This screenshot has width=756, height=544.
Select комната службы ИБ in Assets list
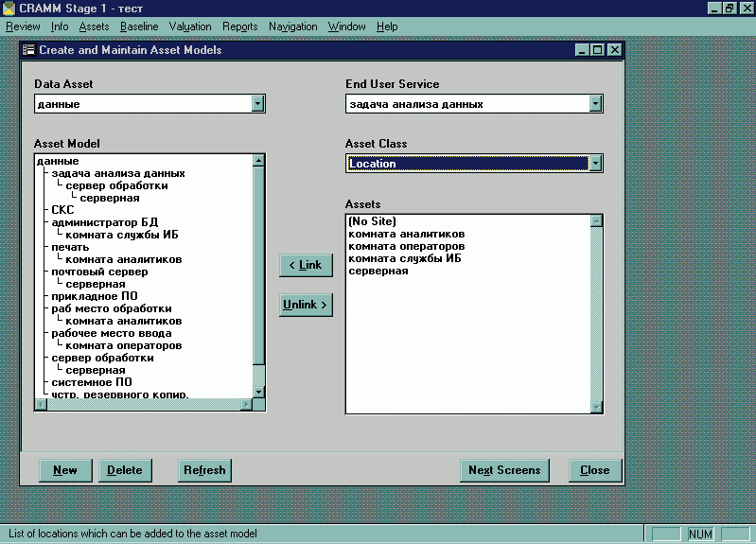405,258
